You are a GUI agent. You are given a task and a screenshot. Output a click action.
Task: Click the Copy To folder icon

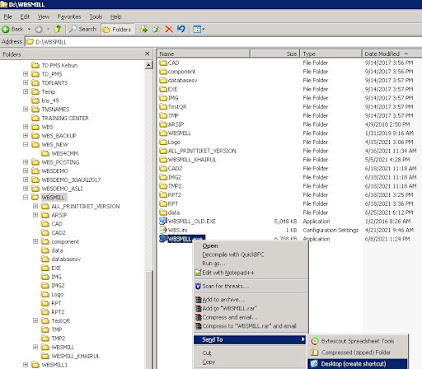[x=156, y=29]
